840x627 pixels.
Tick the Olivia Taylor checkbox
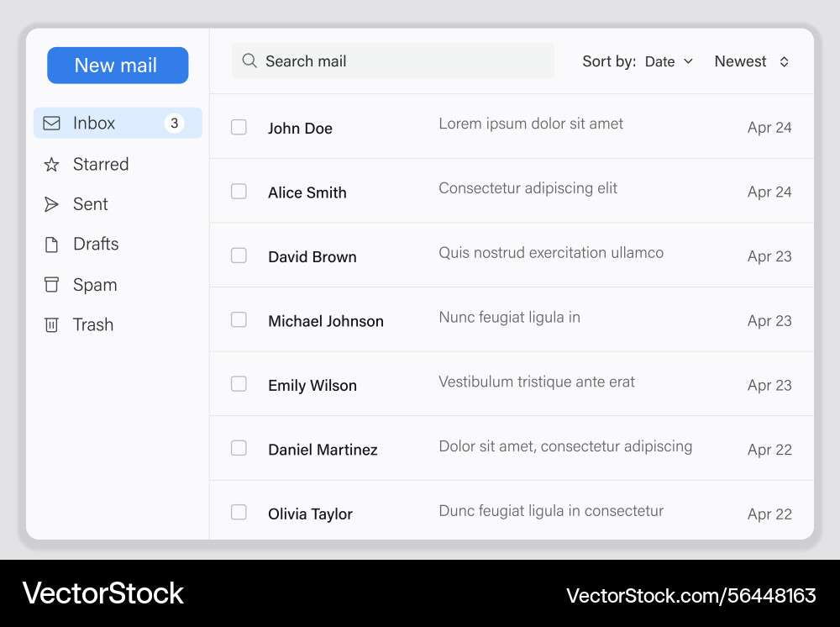point(239,513)
